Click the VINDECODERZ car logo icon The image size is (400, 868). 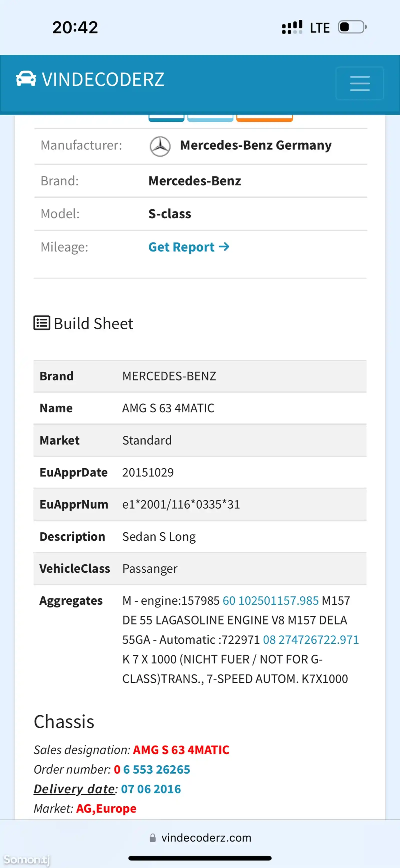[26, 79]
